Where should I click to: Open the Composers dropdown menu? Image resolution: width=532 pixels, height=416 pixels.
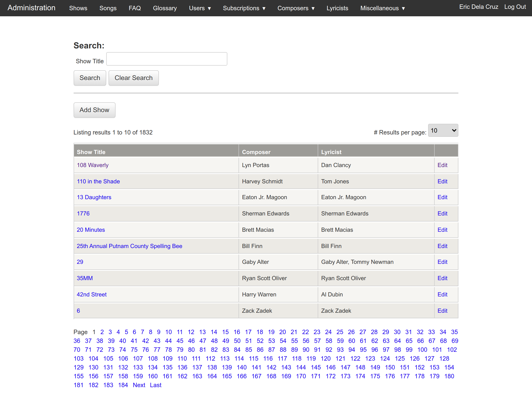(x=296, y=8)
